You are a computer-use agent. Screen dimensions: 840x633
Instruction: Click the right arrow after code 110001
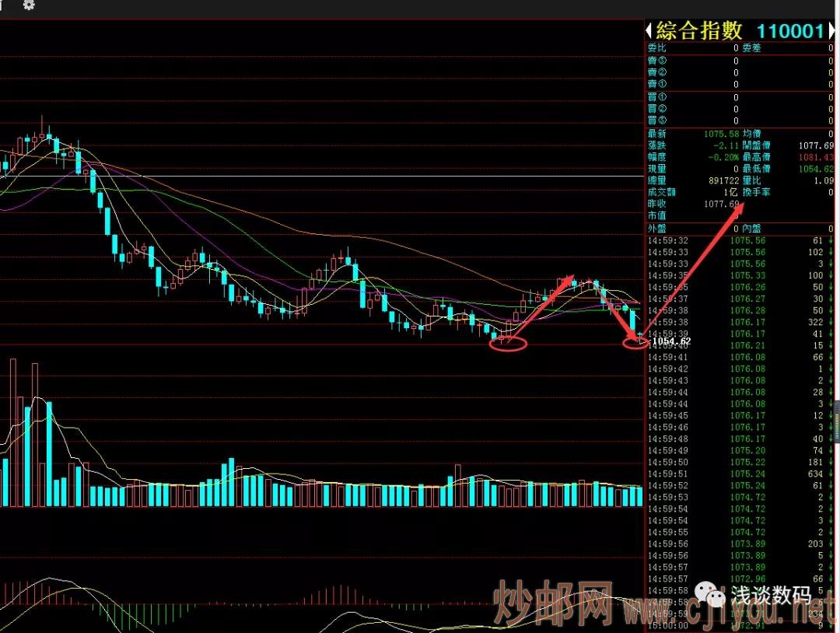pos(831,31)
